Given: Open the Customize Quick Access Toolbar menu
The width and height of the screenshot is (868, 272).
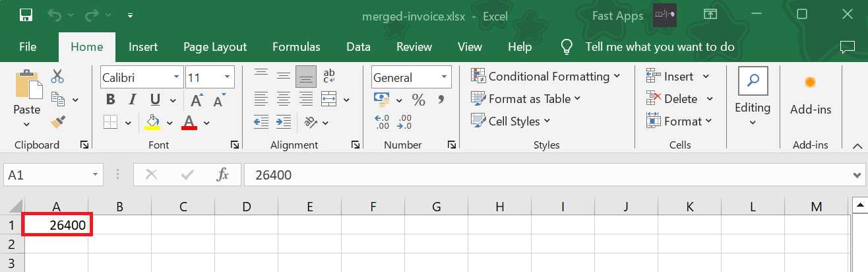Looking at the screenshot, I should click(x=130, y=15).
